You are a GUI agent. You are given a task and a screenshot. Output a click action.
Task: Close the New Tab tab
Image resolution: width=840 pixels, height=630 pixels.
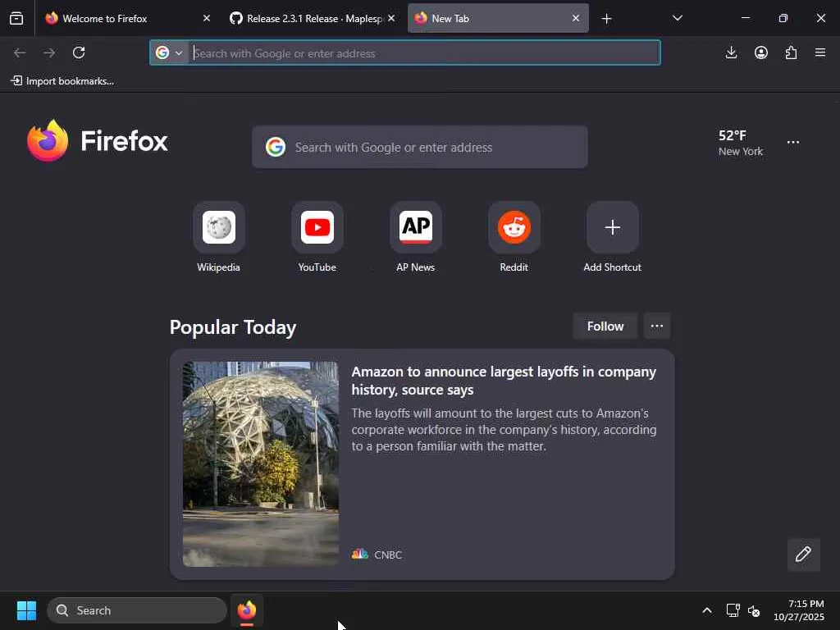pos(576,18)
